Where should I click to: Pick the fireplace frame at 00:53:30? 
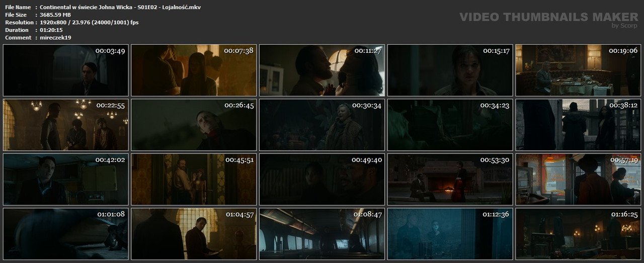click(x=450, y=180)
